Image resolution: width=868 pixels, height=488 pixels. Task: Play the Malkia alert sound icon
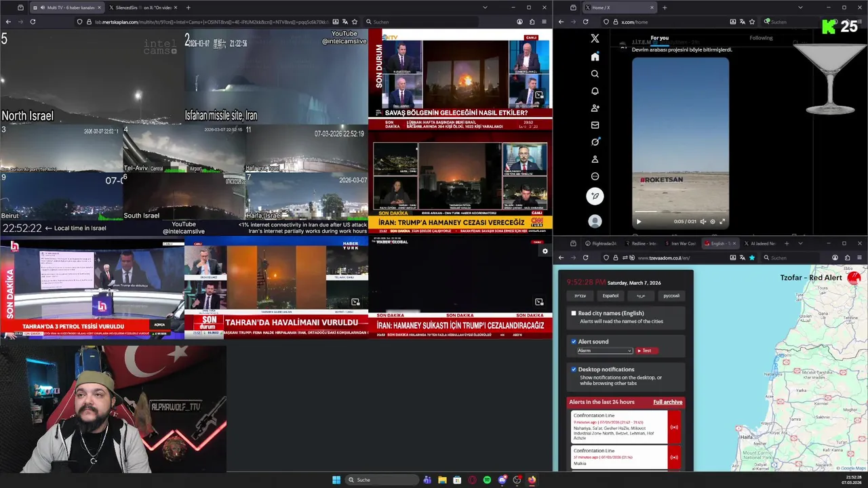[x=674, y=457]
